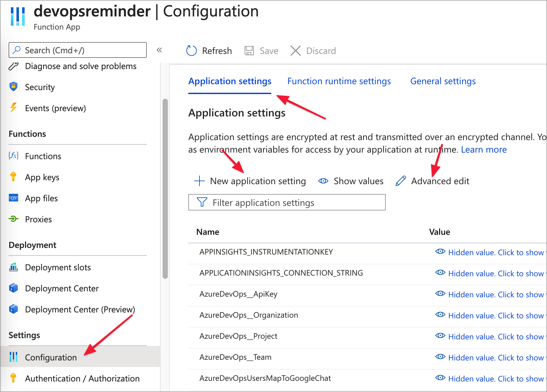This screenshot has width=547, height=392.
Task: Open Authentication / Authorization item
Action: (x=82, y=379)
